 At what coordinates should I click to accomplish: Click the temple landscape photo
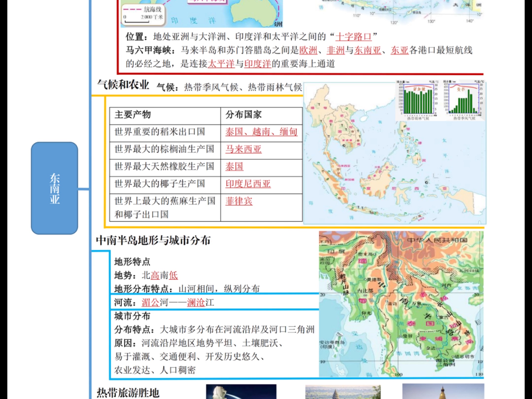(343, 392)
